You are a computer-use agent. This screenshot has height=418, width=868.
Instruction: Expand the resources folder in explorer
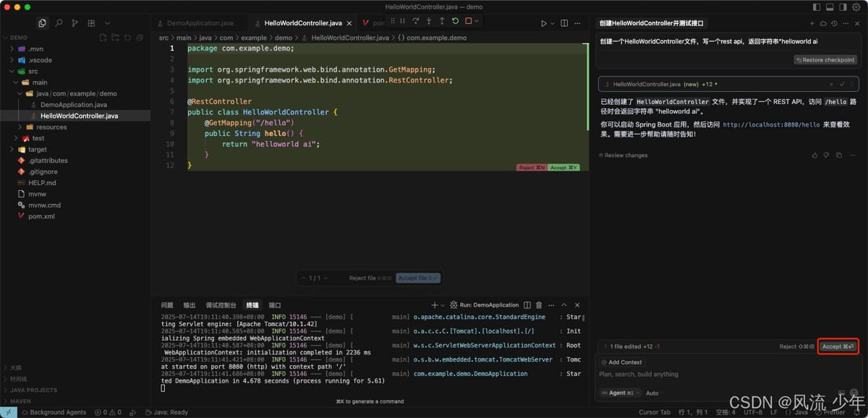coord(51,127)
